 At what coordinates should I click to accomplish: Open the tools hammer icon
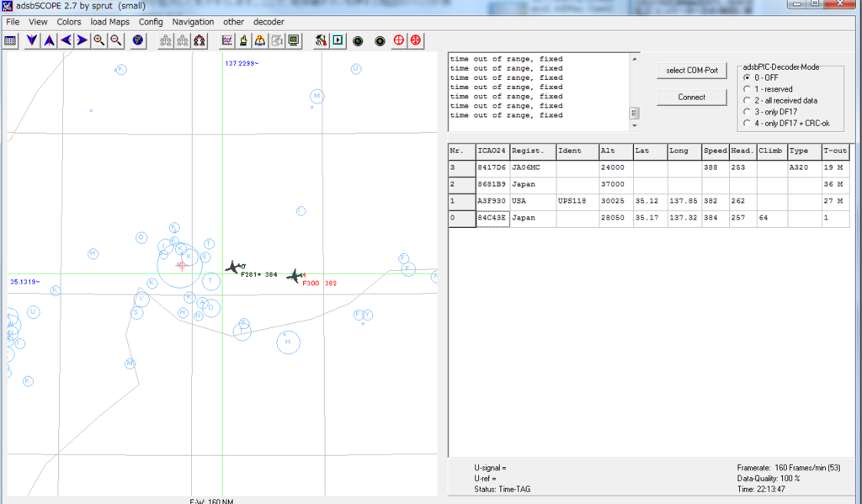(321, 40)
